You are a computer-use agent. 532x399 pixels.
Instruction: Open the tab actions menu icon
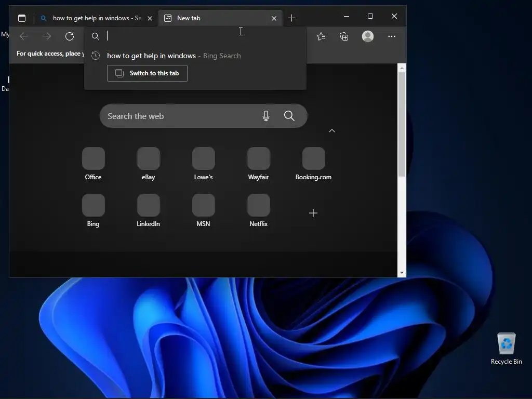22,18
